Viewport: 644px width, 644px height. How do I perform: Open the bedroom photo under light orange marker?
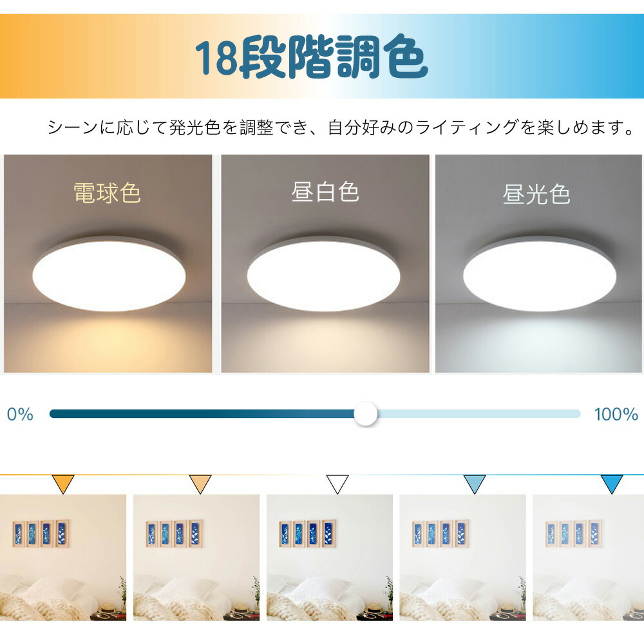click(x=196, y=557)
